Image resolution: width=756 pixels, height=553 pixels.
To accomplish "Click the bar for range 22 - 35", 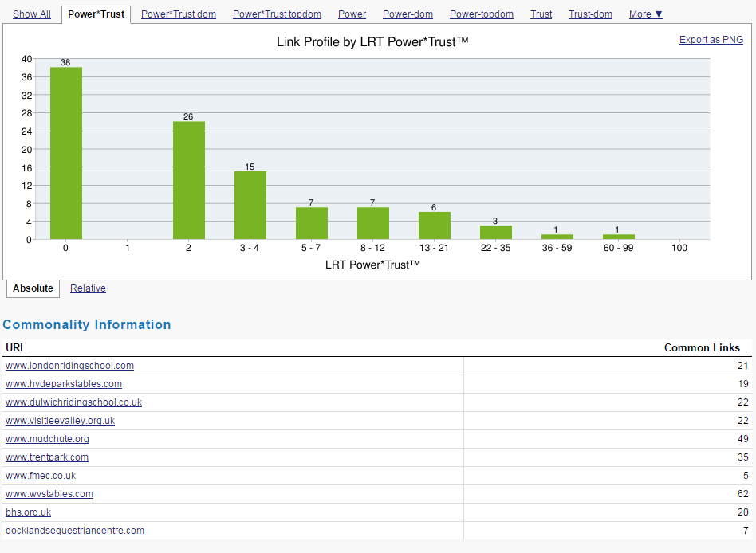I will click(x=496, y=233).
